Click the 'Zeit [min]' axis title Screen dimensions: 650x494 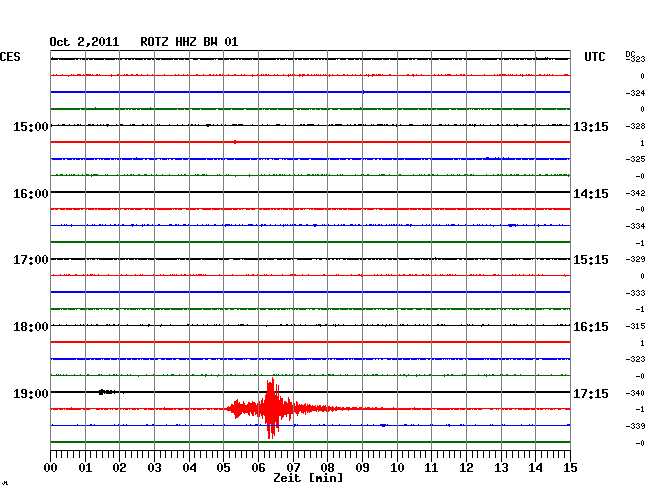308,478
